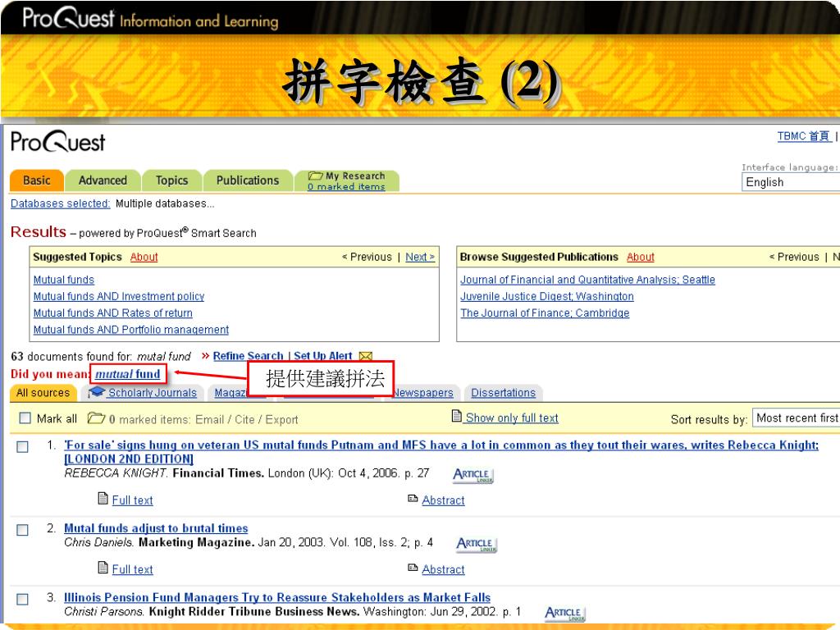840x630 pixels.
Task: Open ArticleLinker for Financial Times result
Action: click(473, 475)
